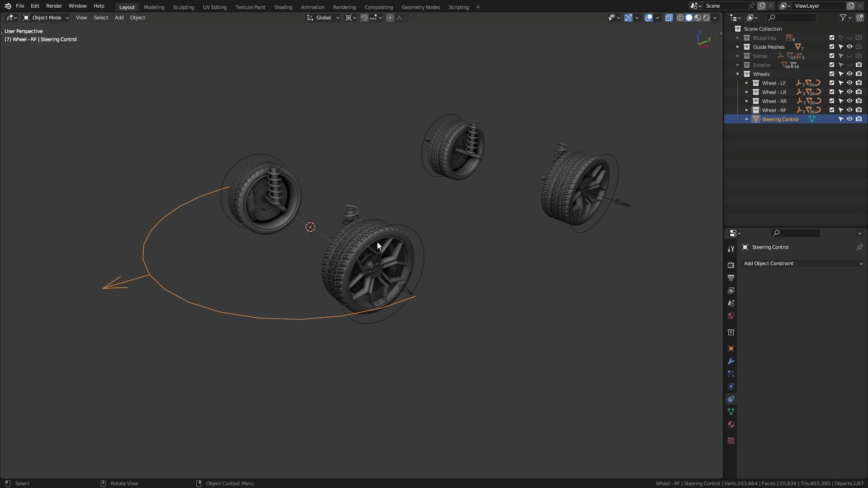Open the properties editor options dropdown

click(859, 233)
